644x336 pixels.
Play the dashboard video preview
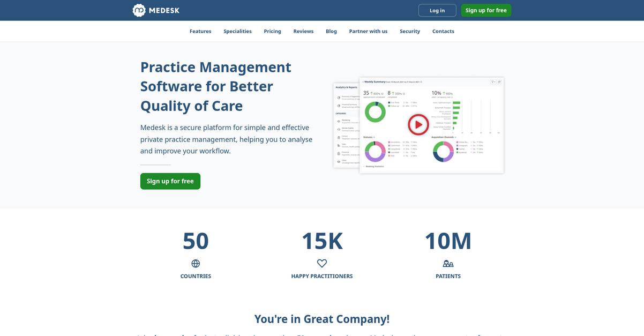(418, 125)
